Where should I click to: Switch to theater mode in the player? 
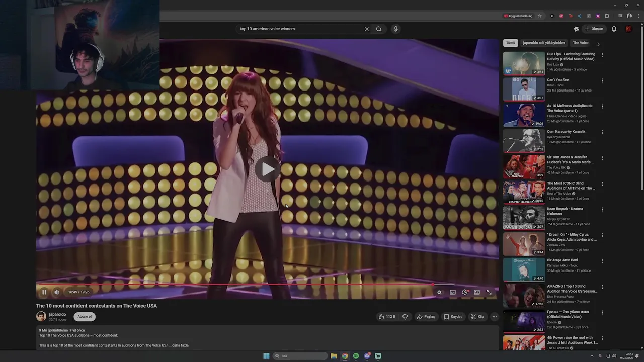click(477, 292)
